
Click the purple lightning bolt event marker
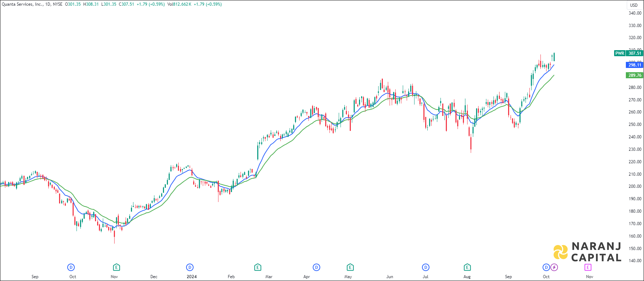click(554, 267)
